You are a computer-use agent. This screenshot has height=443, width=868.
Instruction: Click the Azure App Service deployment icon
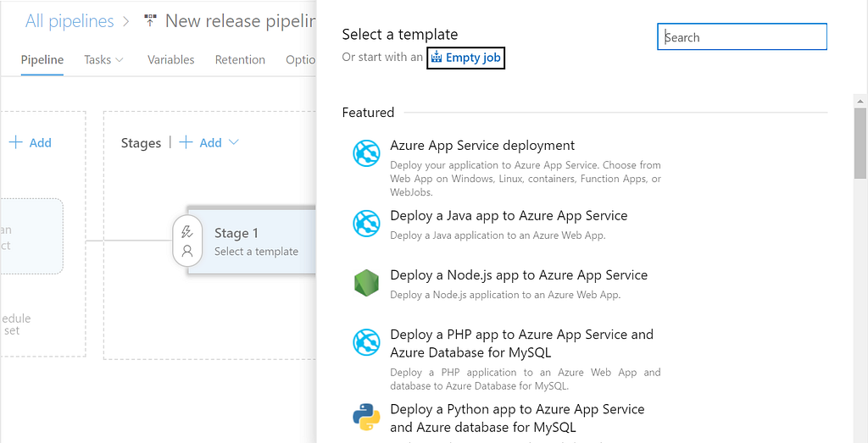[366, 153]
